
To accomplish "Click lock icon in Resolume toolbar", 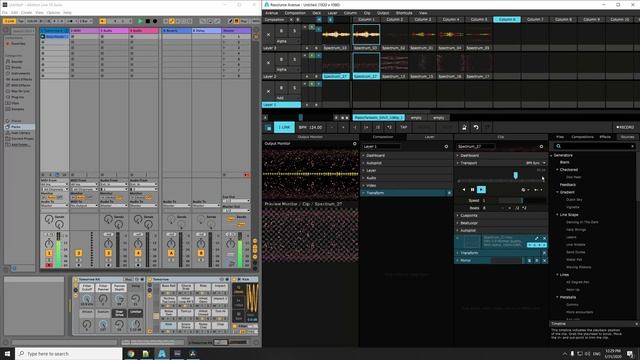I will [464, 127].
